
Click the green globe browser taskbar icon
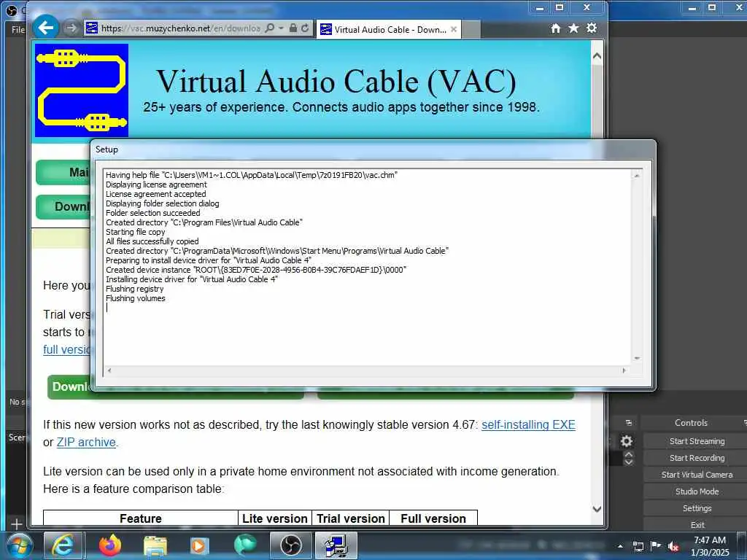(x=245, y=545)
